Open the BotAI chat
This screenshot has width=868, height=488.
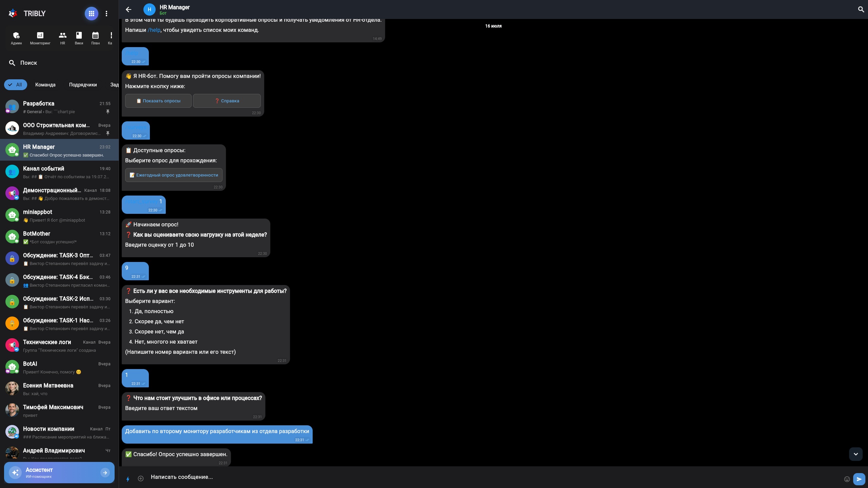click(59, 367)
